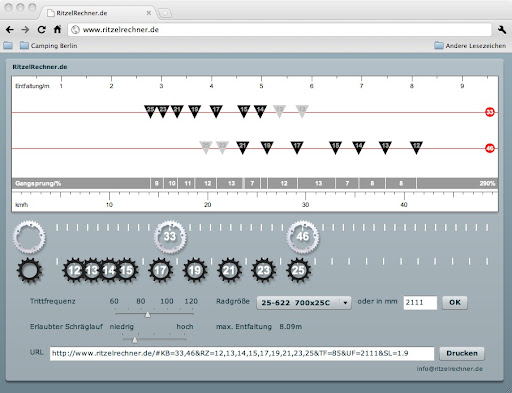The image size is (512, 393).
Task: Click the max. Entfaltung value 8.09m
Action: (x=291, y=327)
